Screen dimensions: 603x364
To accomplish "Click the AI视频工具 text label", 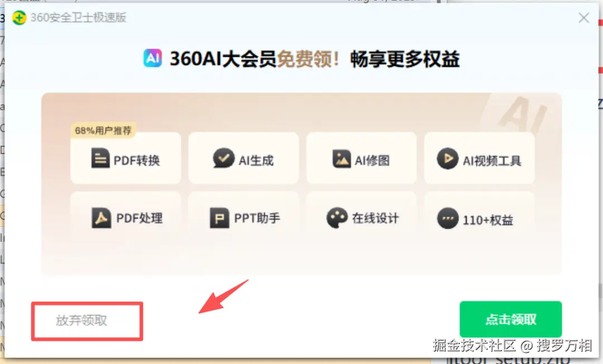I will click(492, 161).
